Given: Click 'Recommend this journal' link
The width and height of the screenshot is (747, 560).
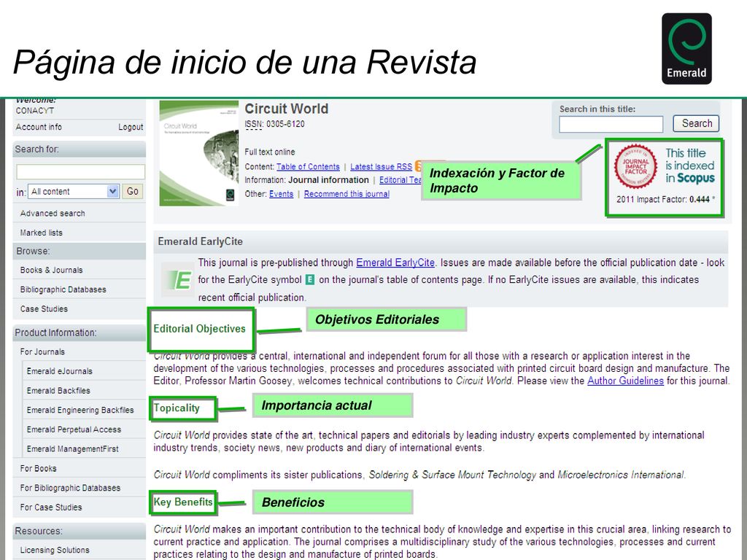Looking at the screenshot, I should (x=347, y=194).
